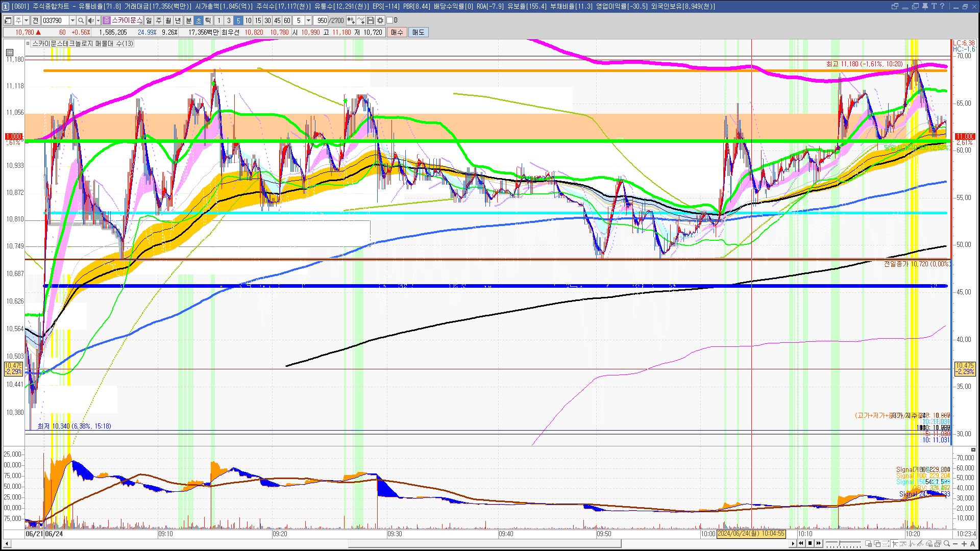The image size is (980, 551).
Task: Click the zoom in plus icon
Action: [964, 543]
